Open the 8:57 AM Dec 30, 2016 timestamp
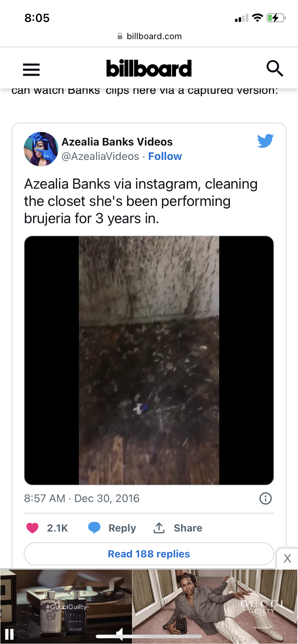This screenshot has height=644, width=298. coord(82,498)
